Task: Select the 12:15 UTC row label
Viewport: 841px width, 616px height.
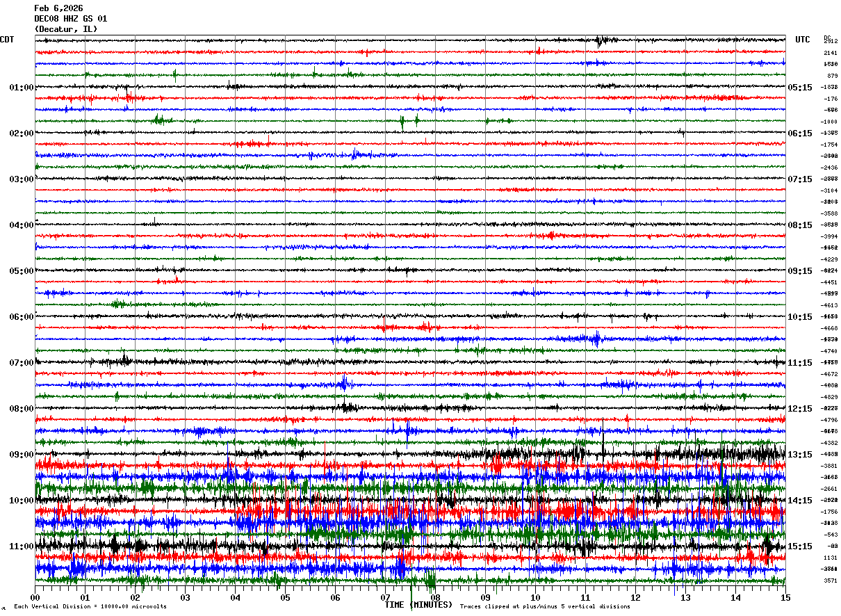Action: (800, 409)
